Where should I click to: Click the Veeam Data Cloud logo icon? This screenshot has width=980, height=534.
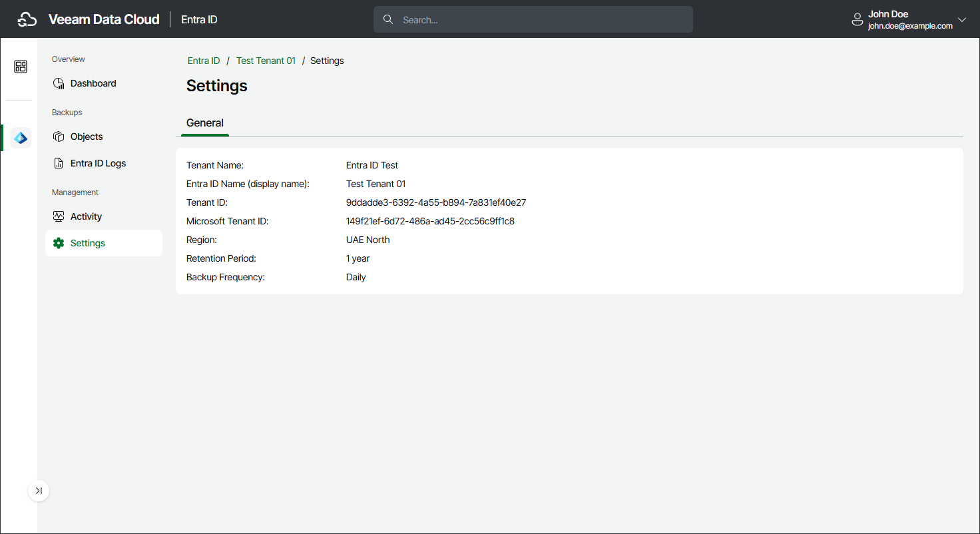coord(27,19)
